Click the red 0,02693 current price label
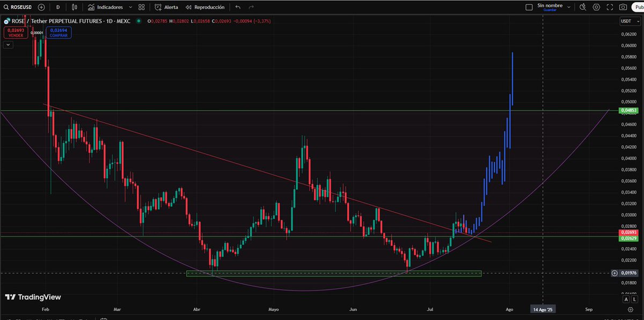 628,232
